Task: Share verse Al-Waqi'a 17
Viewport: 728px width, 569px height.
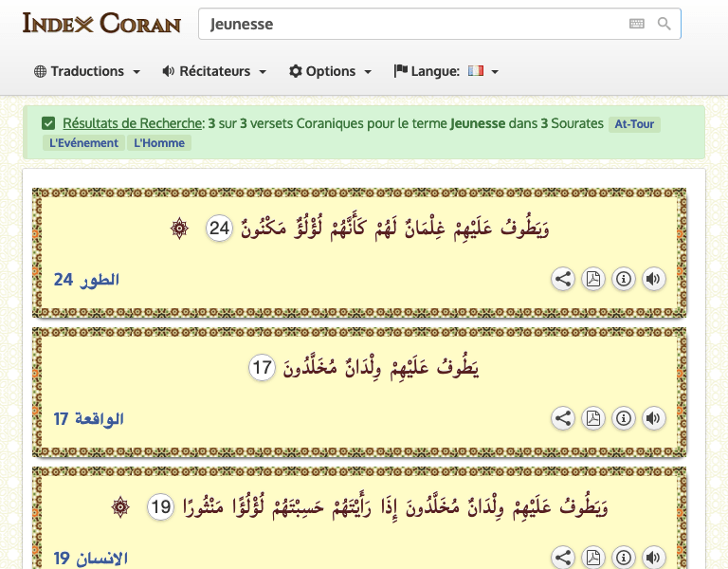Action: [563, 418]
